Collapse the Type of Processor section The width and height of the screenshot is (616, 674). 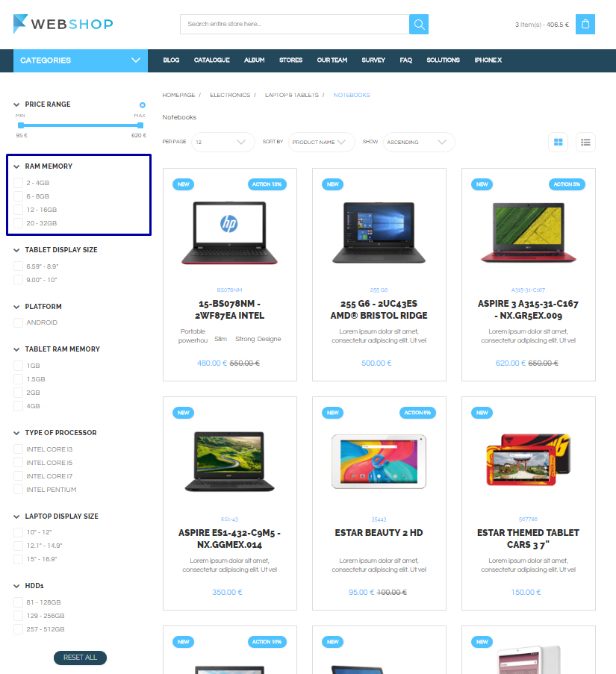pos(16,433)
